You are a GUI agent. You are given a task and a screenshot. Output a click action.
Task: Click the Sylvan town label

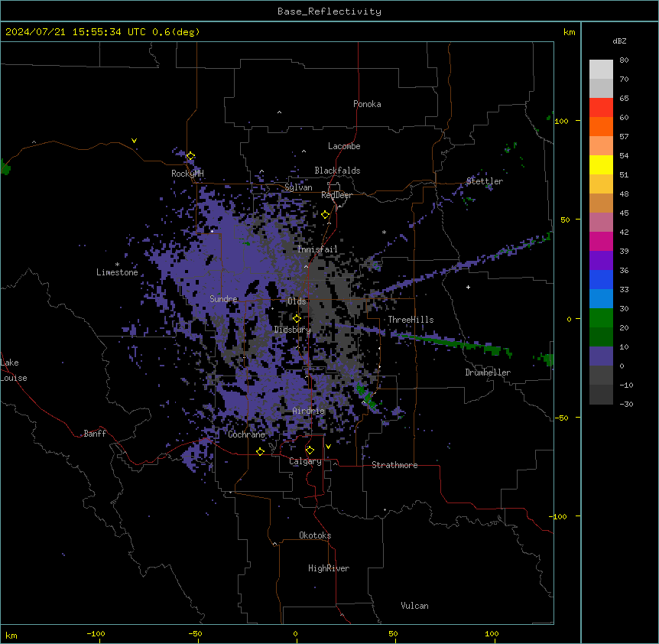pyautogui.click(x=298, y=187)
